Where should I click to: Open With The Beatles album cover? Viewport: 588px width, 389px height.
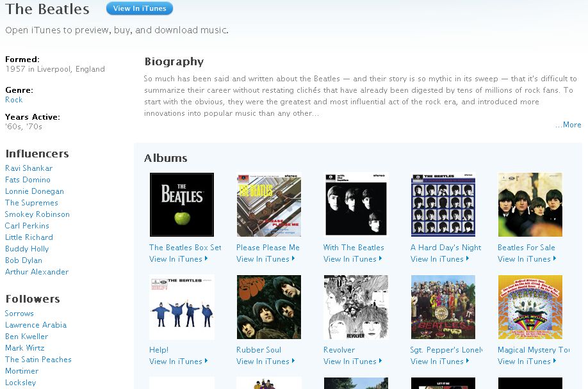click(x=356, y=205)
